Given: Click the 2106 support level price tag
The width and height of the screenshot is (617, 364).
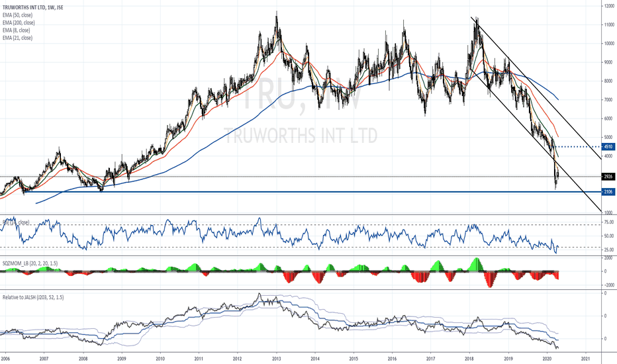Looking at the screenshot, I should [608, 192].
